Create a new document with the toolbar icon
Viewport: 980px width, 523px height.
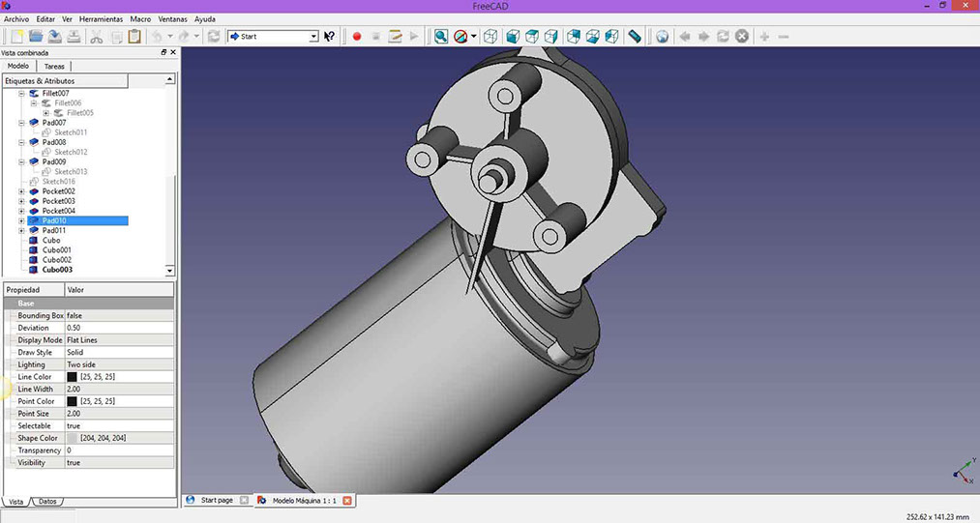pos(16,36)
